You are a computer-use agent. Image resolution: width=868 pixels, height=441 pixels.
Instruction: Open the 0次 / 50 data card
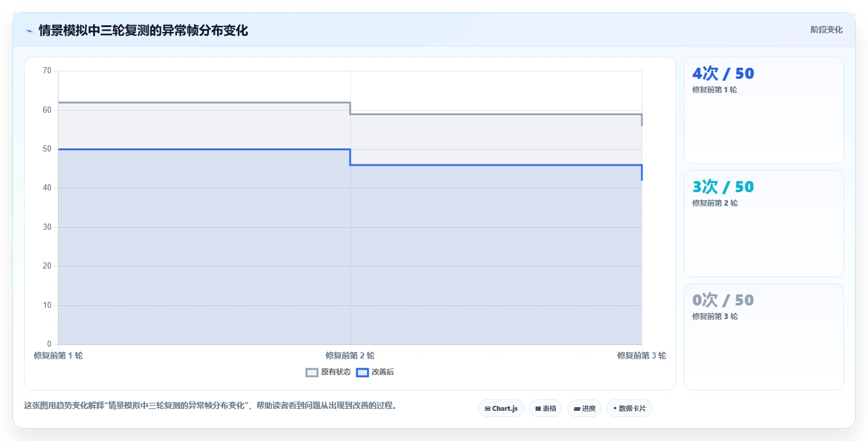point(764,337)
